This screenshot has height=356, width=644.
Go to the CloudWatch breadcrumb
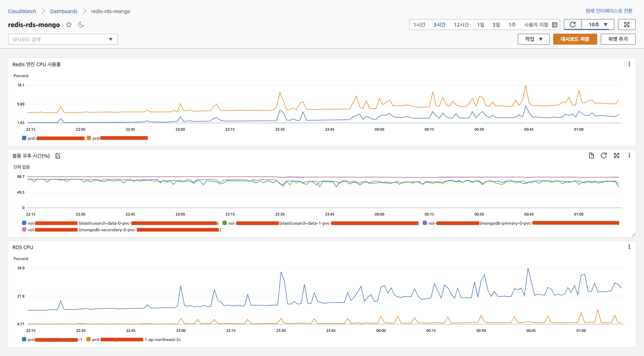(22, 11)
